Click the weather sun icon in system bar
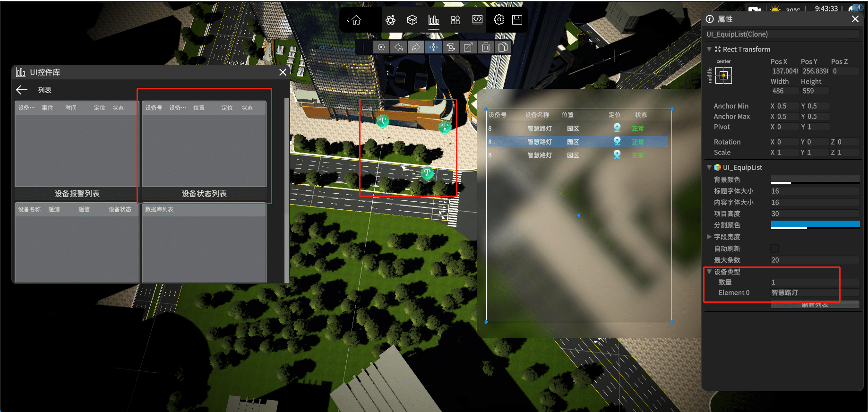The width and height of the screenshot is (868, 412). click(x=775, y=9)
